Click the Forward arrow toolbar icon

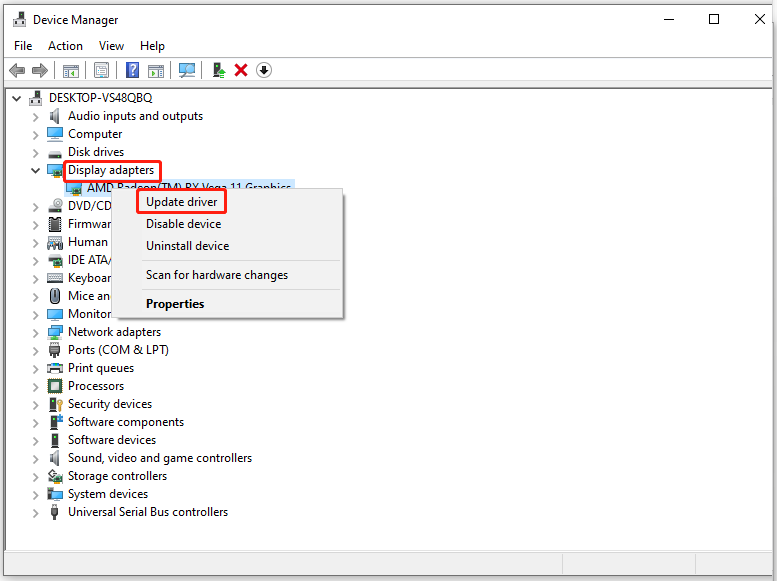pos(40,70)
